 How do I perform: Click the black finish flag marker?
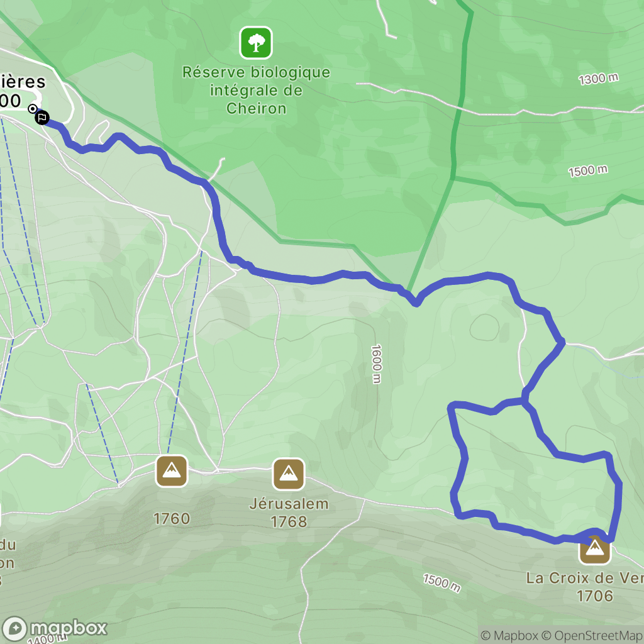click(42, 118)
